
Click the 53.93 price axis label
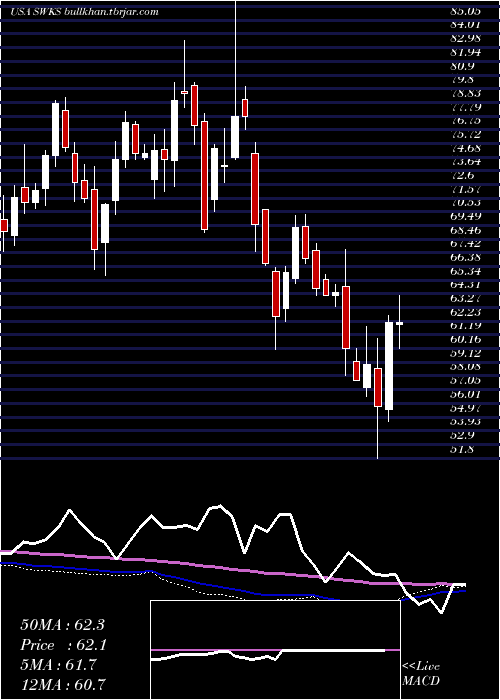point(465,422)
